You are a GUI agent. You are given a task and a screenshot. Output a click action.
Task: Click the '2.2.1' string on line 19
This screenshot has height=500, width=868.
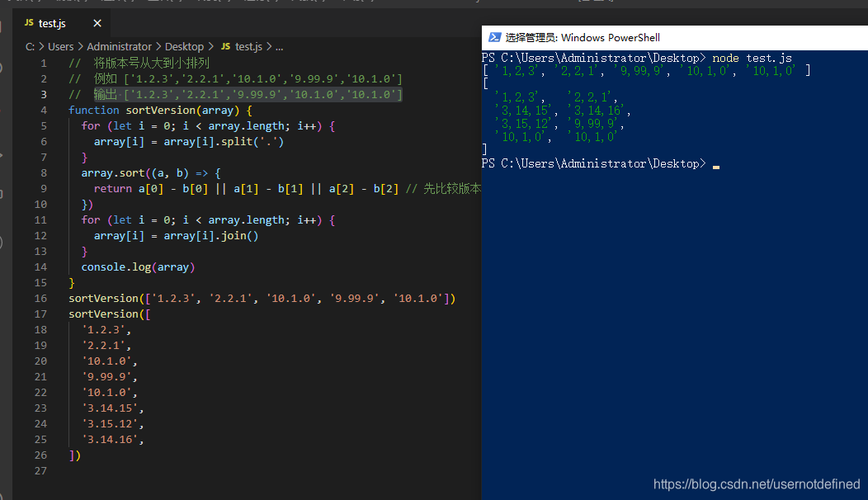point(103,346)
